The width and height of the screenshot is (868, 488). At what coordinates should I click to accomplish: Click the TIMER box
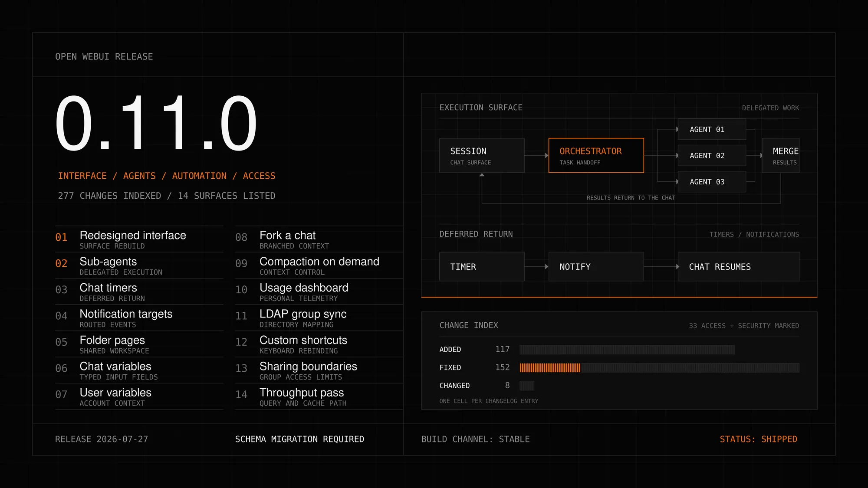point(482,266)
